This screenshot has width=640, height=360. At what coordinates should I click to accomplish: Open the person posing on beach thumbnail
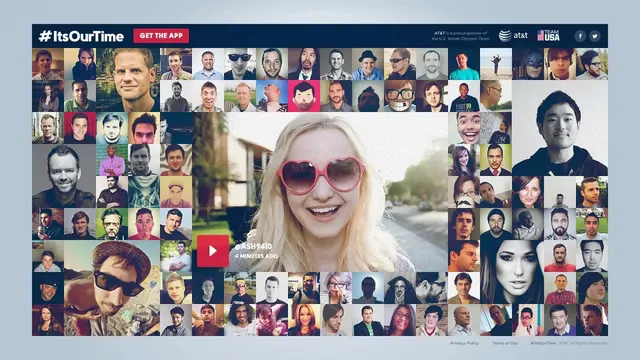click(496, 64)
